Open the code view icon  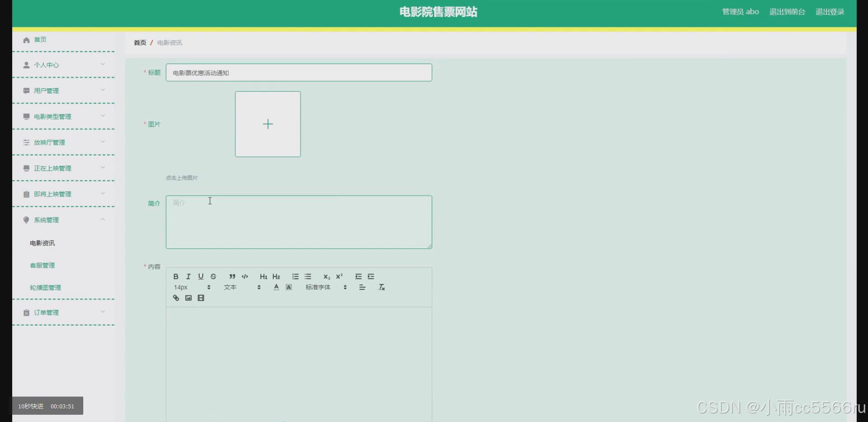pos(245,276)
